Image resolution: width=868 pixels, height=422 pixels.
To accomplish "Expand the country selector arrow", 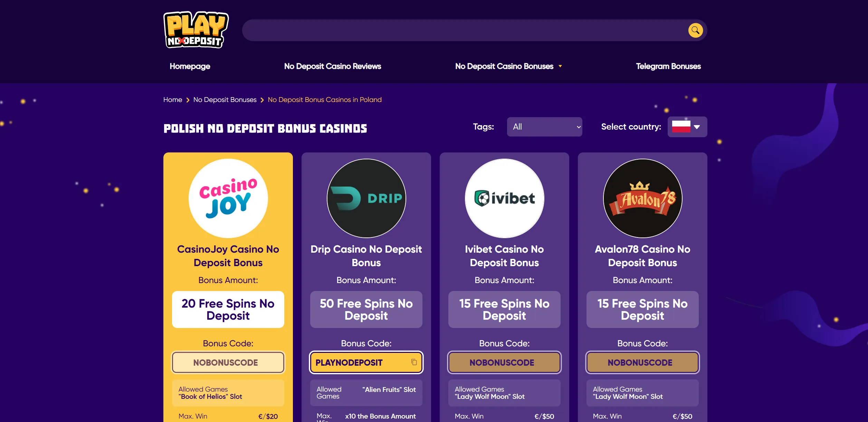I will pos(697,127).
